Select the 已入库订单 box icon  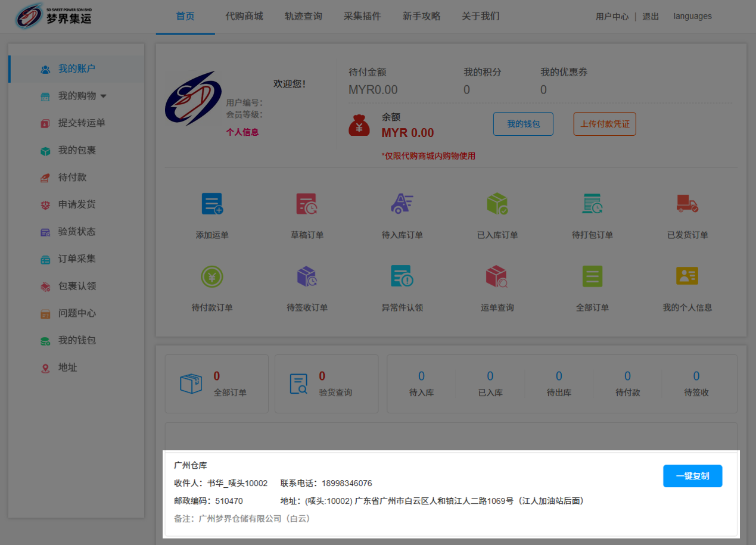pyautogui.click(x=497, y=204)
